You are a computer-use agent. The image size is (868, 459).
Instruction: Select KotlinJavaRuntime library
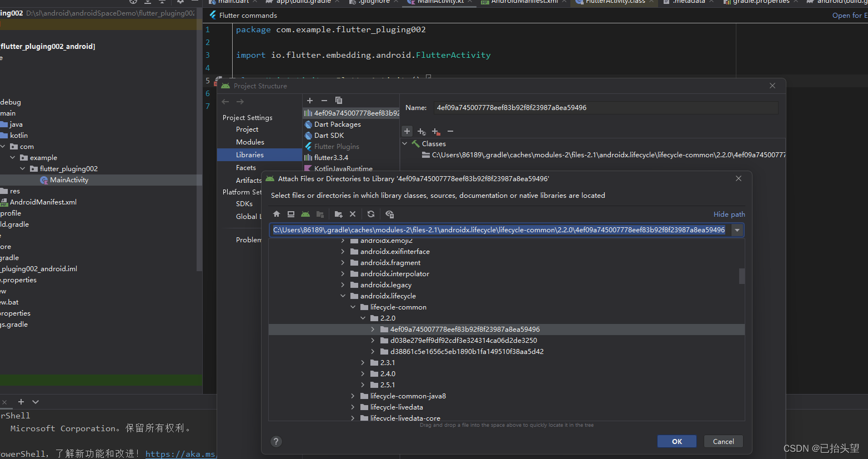tap(343, 168)
